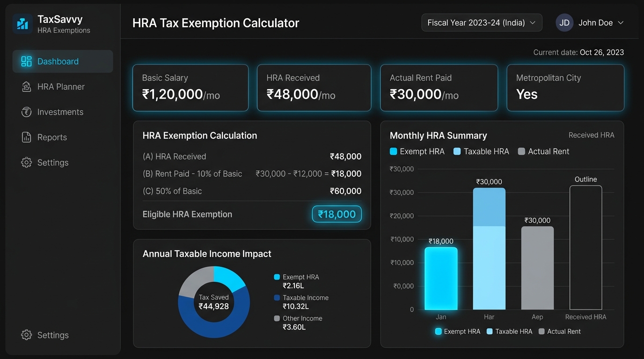Click the Received HRA label beside chart title
This screenshot has height=359, width=644.
pos(591,135)
